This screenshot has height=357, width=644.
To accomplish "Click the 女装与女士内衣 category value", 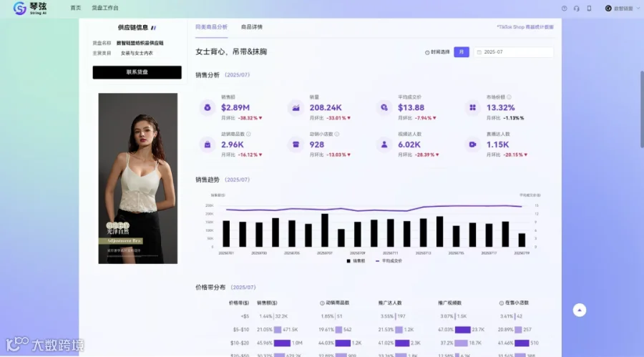I will [137, 53].
